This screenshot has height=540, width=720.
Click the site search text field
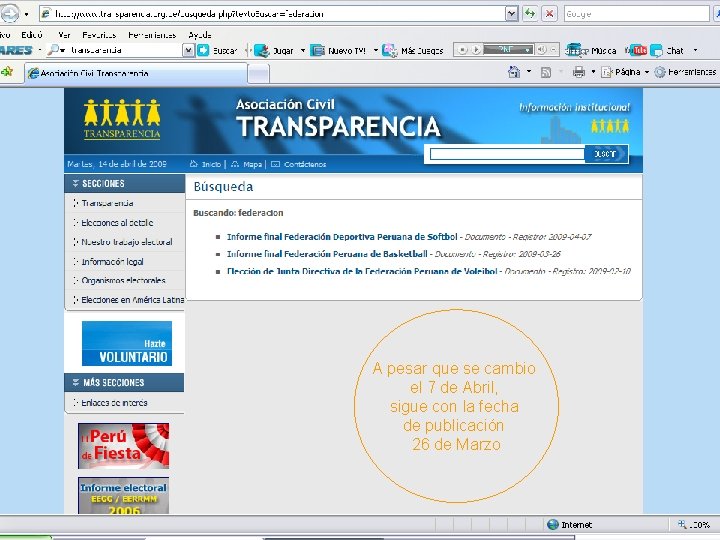tap(507, 154)
